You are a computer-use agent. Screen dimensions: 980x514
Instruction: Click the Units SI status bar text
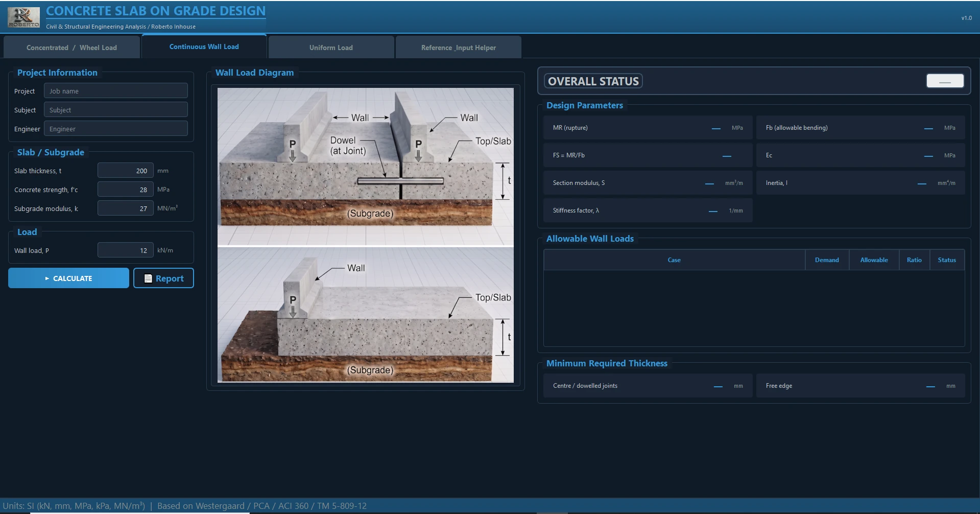[x=184, y=506]
